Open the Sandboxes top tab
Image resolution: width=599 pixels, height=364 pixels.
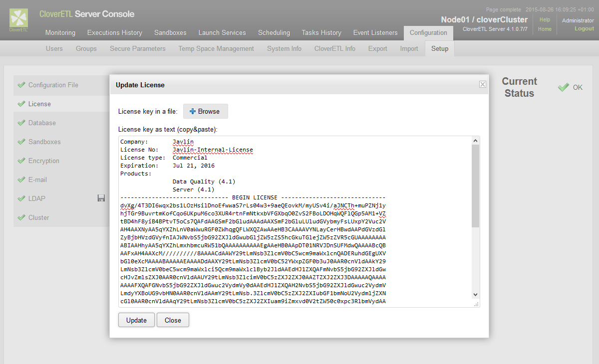pyautogui.click(x=170, y=33)
